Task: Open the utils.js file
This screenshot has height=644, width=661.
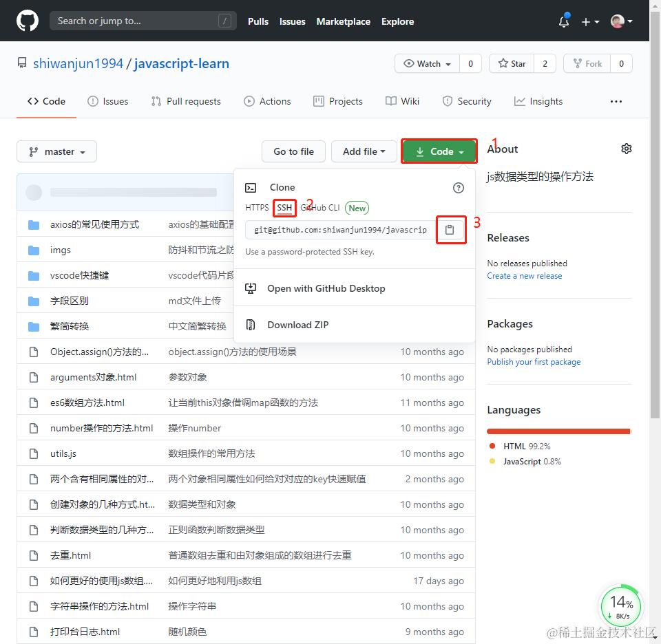Action: pos(63,454)
